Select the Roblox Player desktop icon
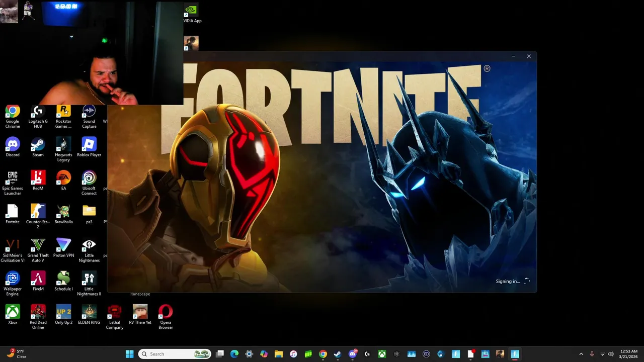Image resolution: width=644 pixels, height=362 pixels. tap(89, 147)
